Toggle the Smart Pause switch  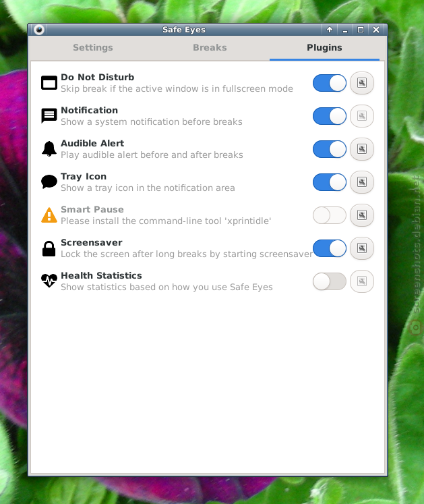(x=330, y=215)
